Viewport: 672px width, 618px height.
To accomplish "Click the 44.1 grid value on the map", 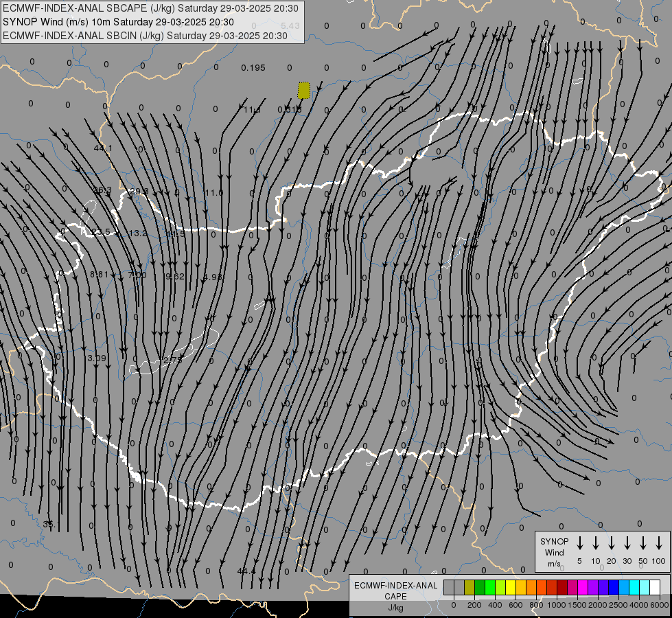I will pyautogui.click(x=103, y=148).
